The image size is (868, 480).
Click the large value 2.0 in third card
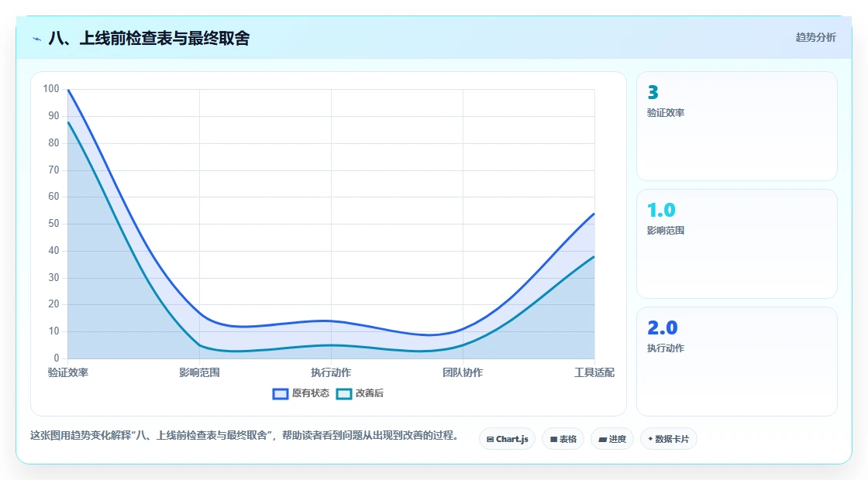(663, 328)
